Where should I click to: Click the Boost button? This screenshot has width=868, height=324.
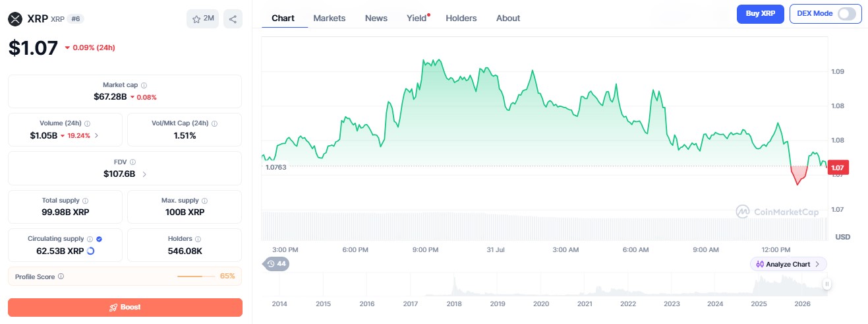[x=125, y=308]
